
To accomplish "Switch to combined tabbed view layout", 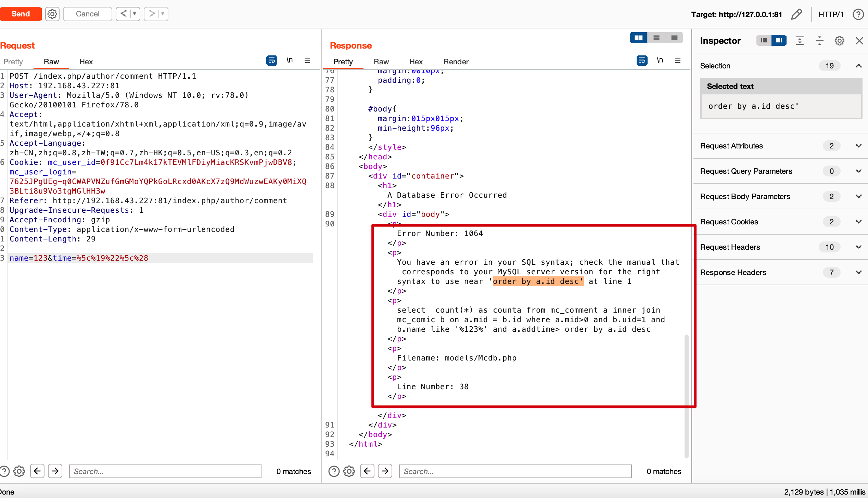I will click(x=674, y=38).
